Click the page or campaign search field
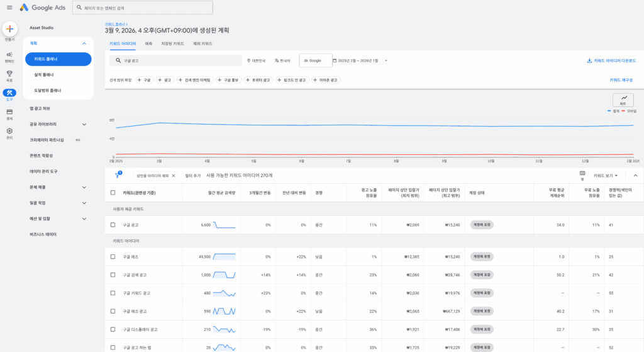Screen dimensions: 644x352 pyautogui.click(x=142, y=8)
